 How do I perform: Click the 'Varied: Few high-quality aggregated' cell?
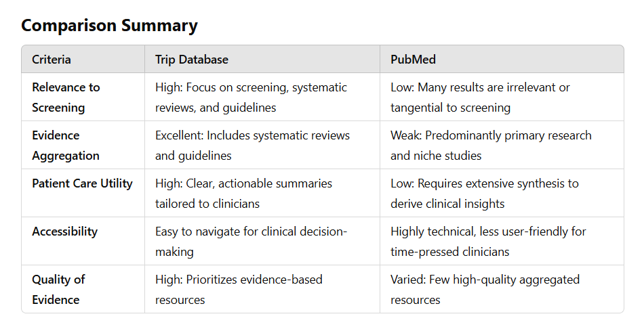[485, 290]
